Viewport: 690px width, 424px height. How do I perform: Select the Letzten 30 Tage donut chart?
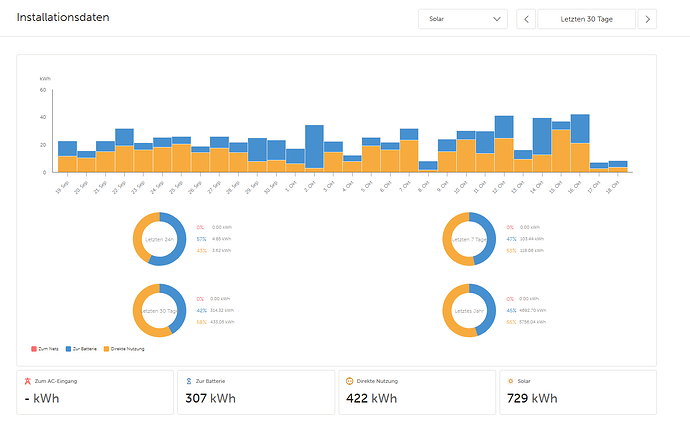[159, 311]
